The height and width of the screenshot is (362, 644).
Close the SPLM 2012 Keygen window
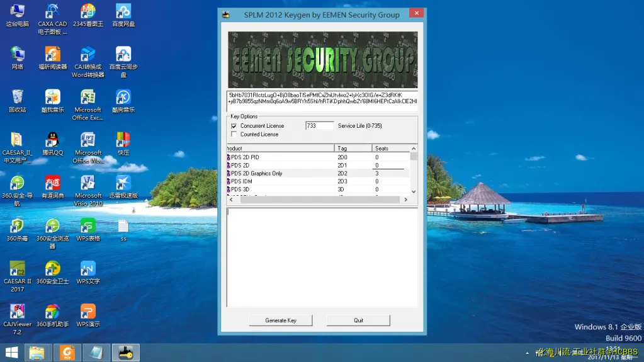pos(417,13)
